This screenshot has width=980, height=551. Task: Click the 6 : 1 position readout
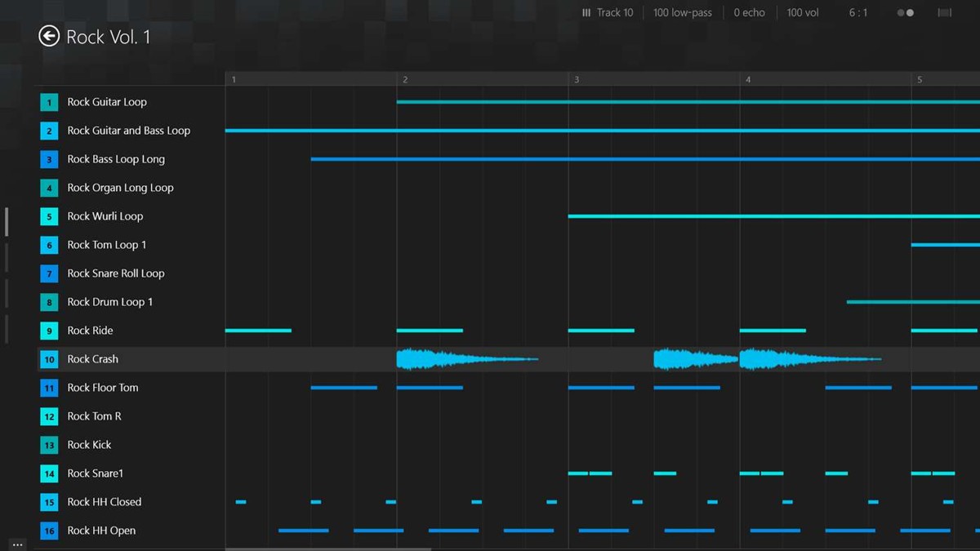click(x=857, y=13)
